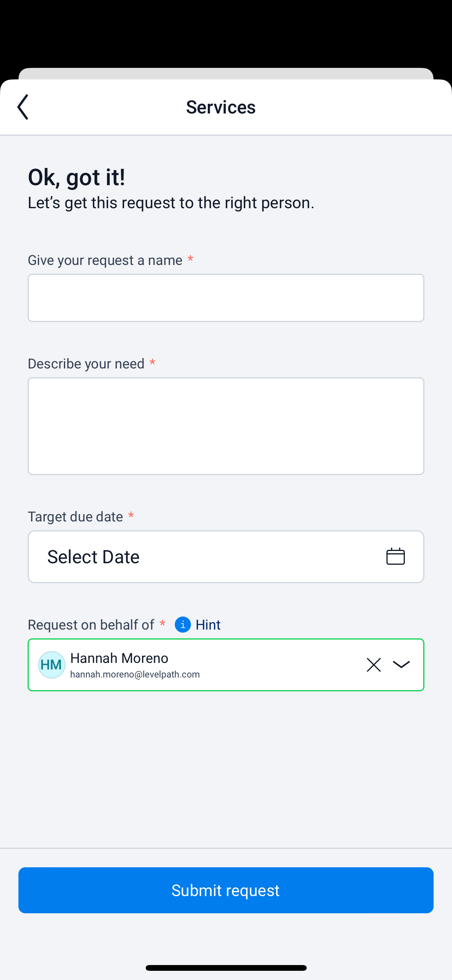Focus the request name input field
Screen dimensions: 452x980
(226, 298)
